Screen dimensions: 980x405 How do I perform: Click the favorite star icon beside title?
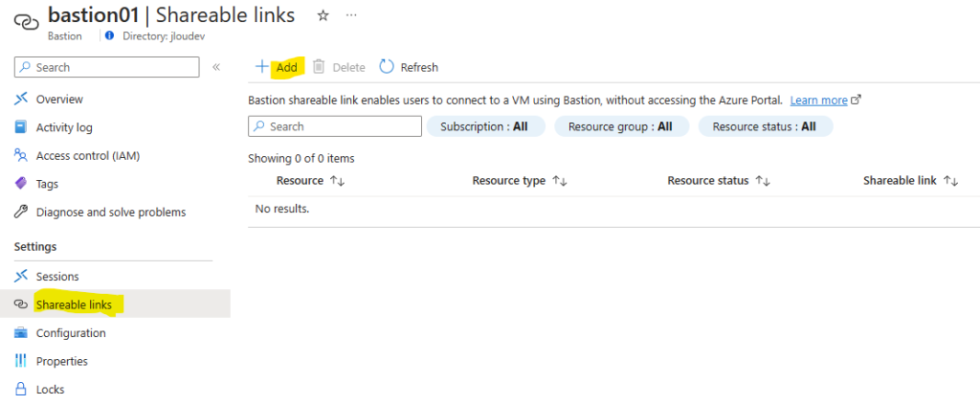click(323, 15)
